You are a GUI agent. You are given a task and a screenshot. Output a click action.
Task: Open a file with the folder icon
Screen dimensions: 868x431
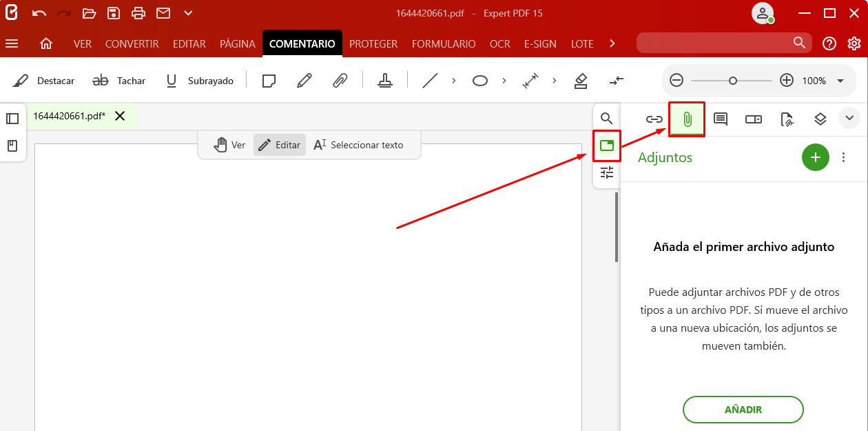pos(89,12)
